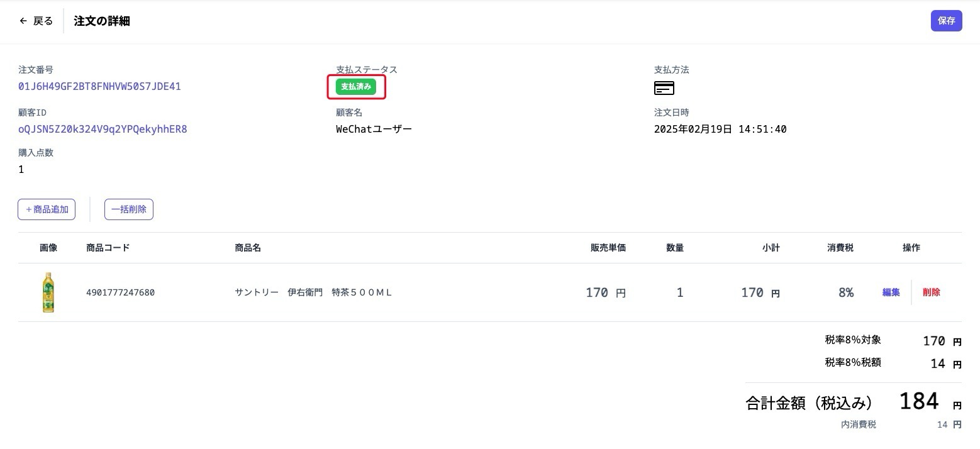Add a product with ＋商品追加
The height and width of the screenshot is (449, 980).
(47, 209)
